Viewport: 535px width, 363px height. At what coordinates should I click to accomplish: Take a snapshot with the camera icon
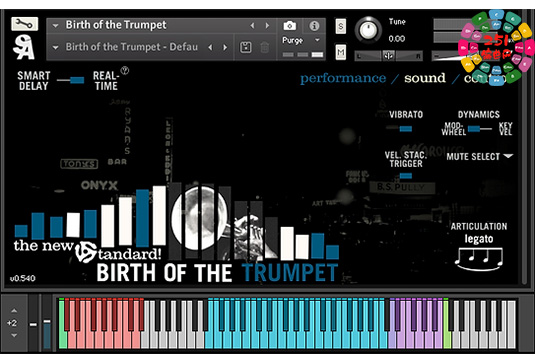click(290, 26)
